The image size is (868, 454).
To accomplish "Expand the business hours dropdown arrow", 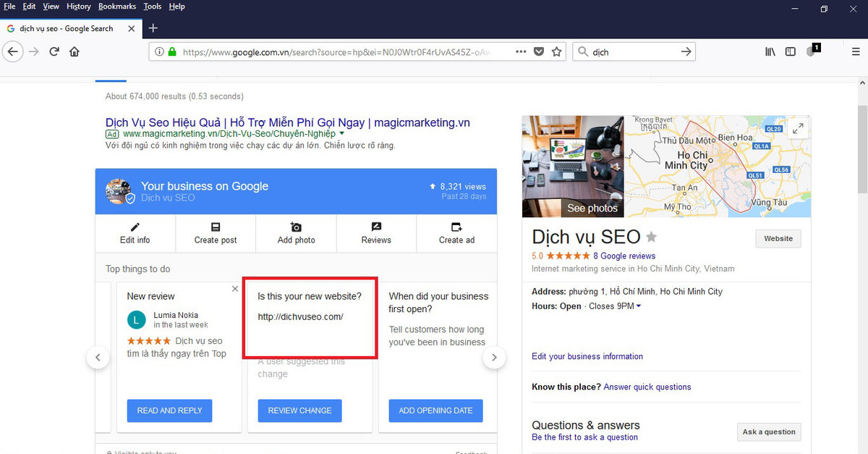I will [x=638, y=306].
